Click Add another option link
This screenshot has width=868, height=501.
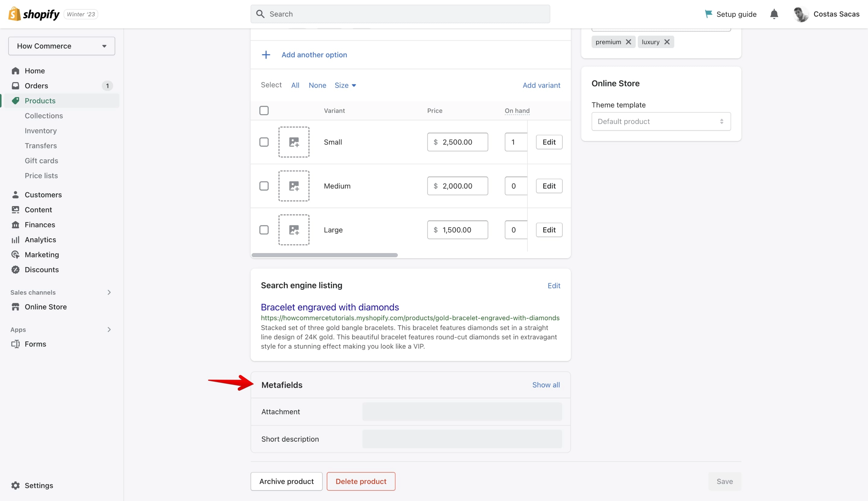[x=314, y=55]
